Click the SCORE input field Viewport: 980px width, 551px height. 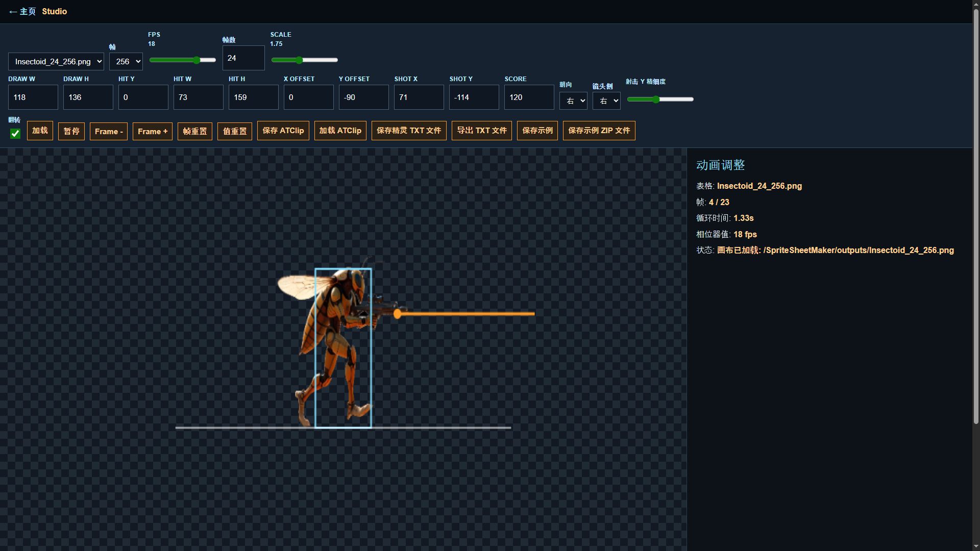coord(529,97)
